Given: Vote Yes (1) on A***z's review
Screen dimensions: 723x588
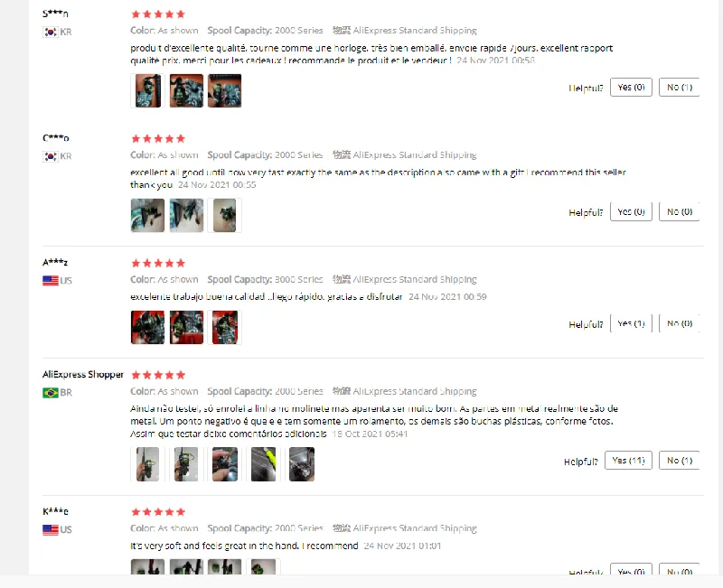Looking at the screenshot, I should (631, 323).
